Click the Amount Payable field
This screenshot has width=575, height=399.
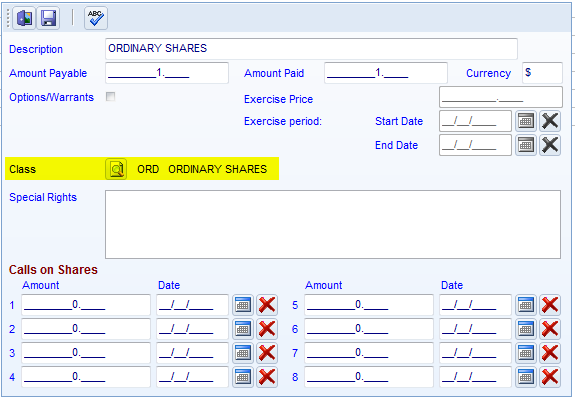pyautogui.click(x=167, y=73)
